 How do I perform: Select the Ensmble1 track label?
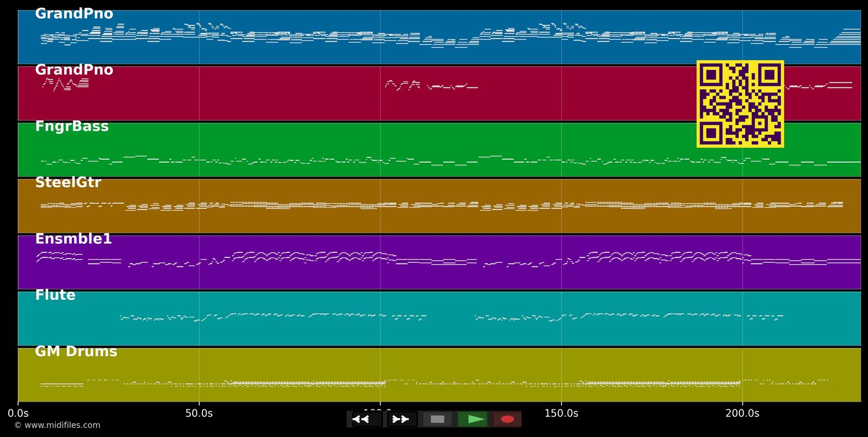point(73,239)
